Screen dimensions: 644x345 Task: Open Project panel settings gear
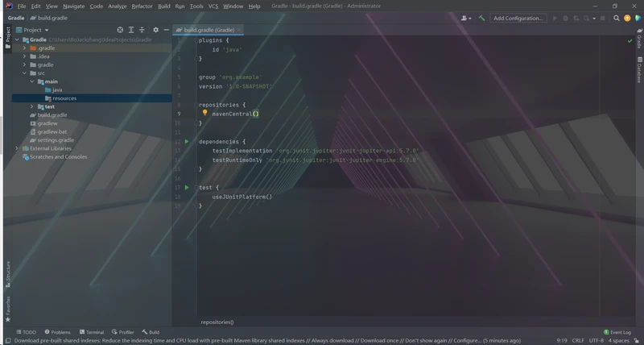(155, 30)
